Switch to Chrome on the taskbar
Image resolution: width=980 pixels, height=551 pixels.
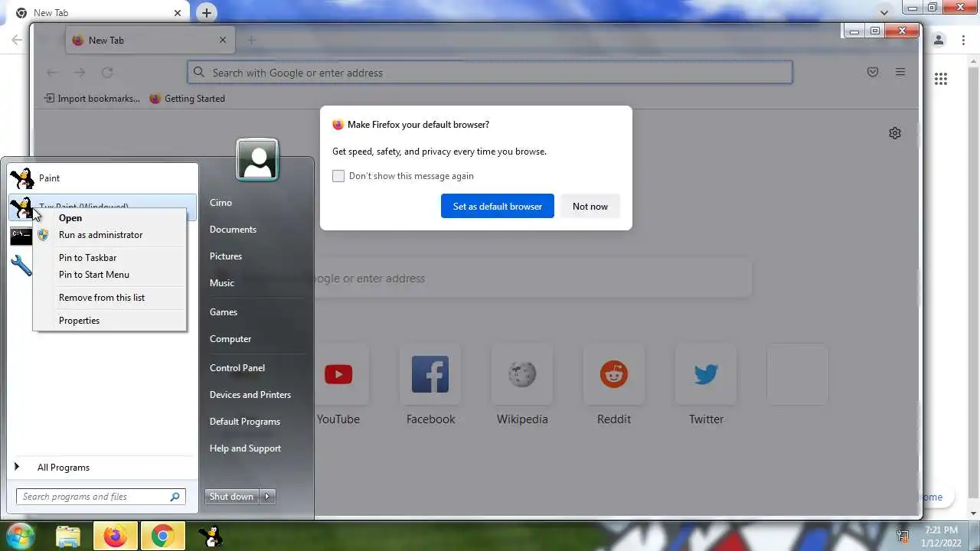click(x=162, y=536)
